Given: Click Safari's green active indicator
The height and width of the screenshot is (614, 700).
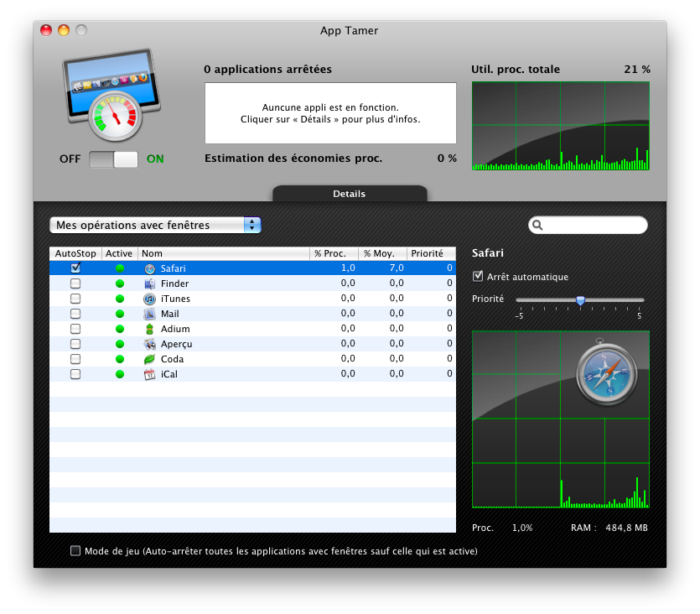Looking at the screenshot, I should 120,268.
